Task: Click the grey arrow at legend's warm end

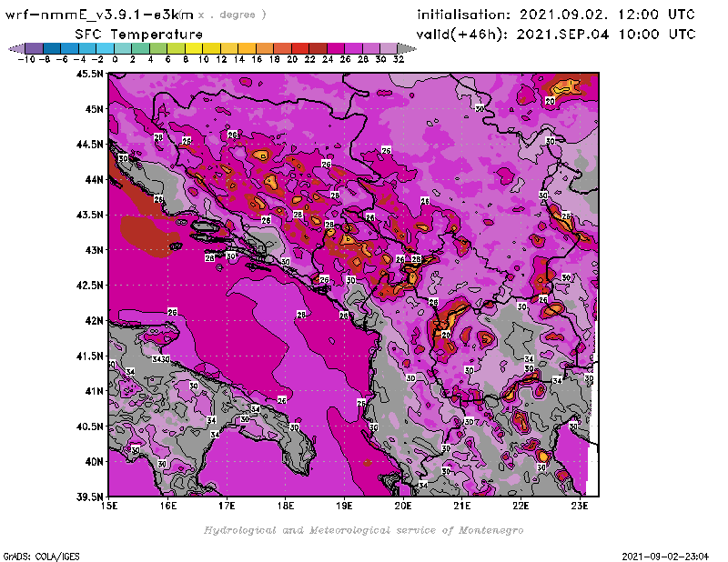Action: tap(406, 48)
